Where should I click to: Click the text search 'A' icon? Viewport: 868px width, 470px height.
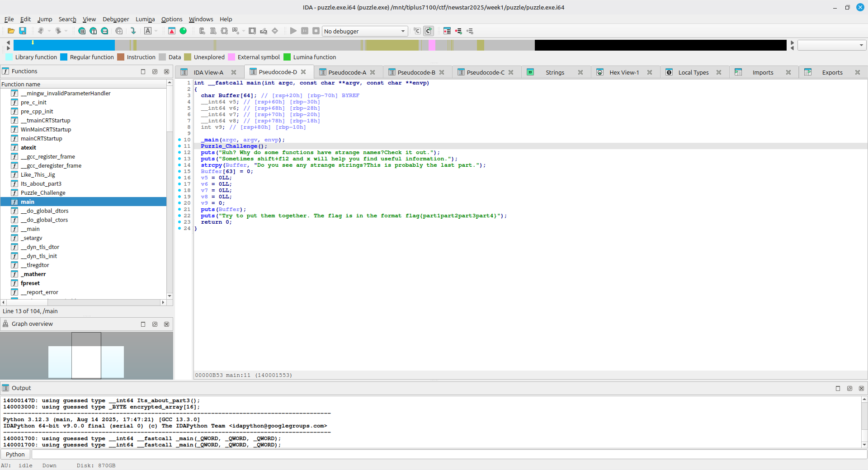148,31
